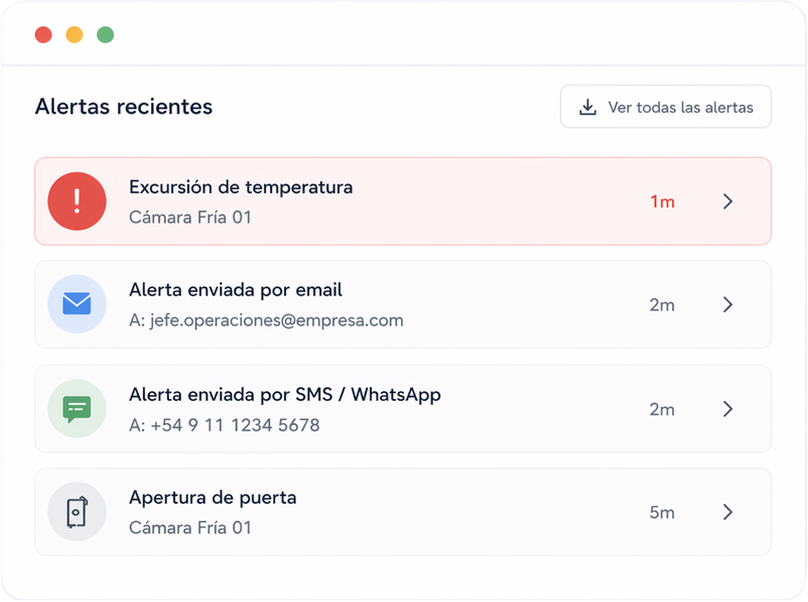Click the 5m timestamp on door alert
This screenshot has height=602, width=808.
pyautogui.click(x=662, y=513)
